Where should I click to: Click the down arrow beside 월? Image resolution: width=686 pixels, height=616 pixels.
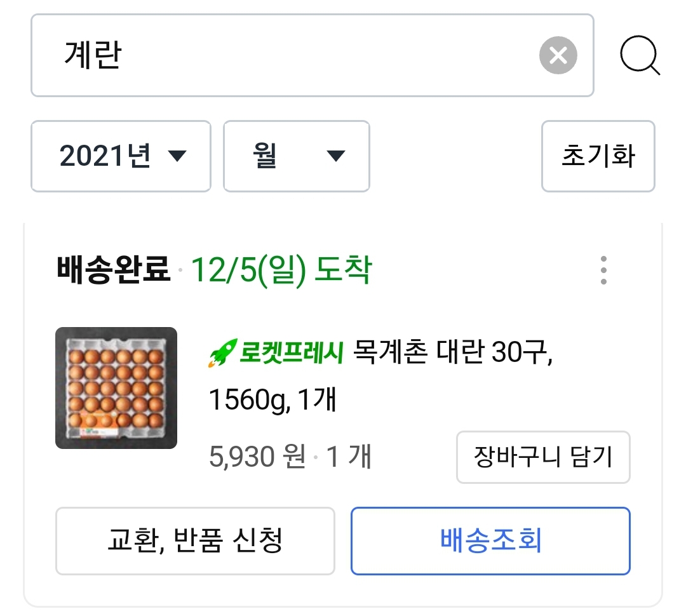coord(335,156)
